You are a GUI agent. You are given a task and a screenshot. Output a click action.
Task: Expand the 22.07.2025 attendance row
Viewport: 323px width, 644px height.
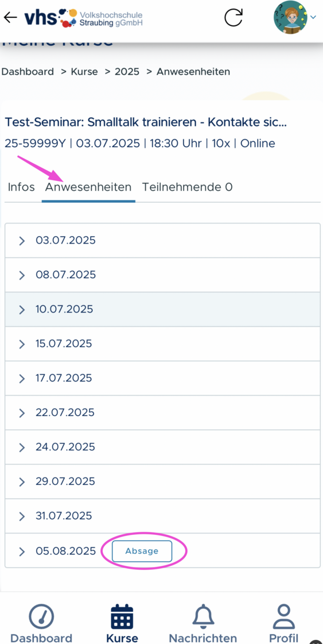pos(162,413)
